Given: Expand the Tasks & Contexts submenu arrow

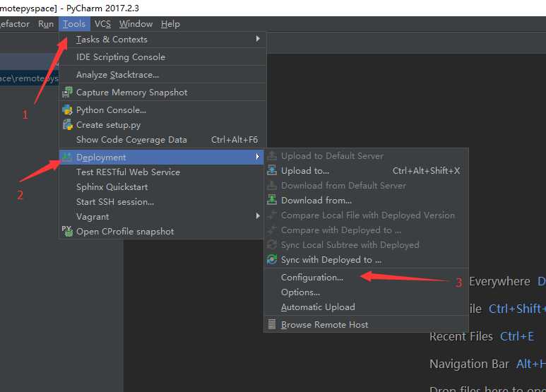Looking at the screenshot, I should (258, 39).
